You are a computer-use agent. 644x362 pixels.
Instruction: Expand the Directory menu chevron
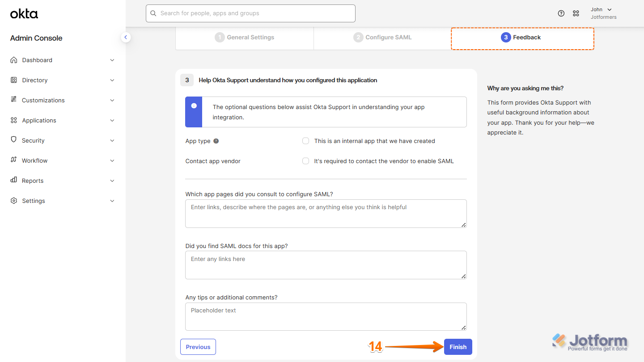coord(112,80)
